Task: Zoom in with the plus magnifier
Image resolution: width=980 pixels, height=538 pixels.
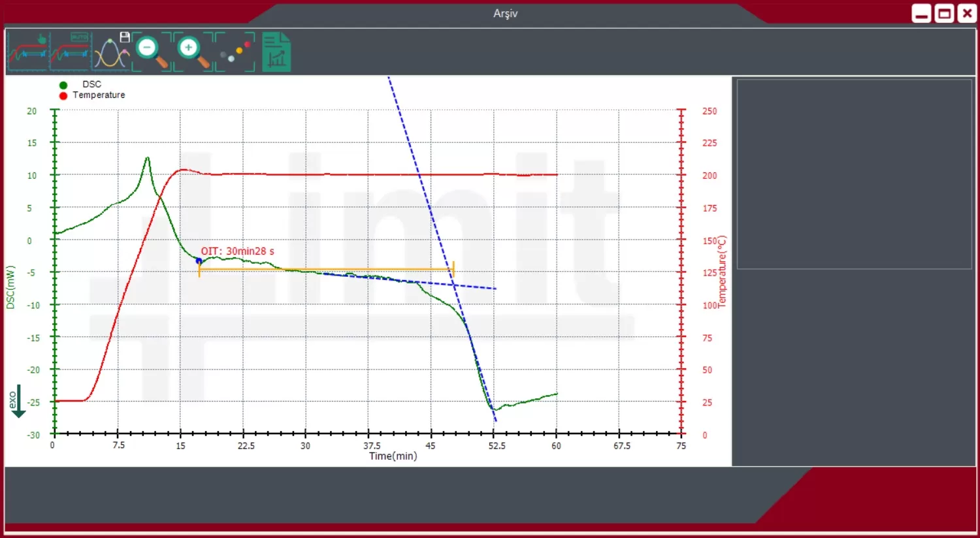Action: pyautogui.click(x=194, y=52)
